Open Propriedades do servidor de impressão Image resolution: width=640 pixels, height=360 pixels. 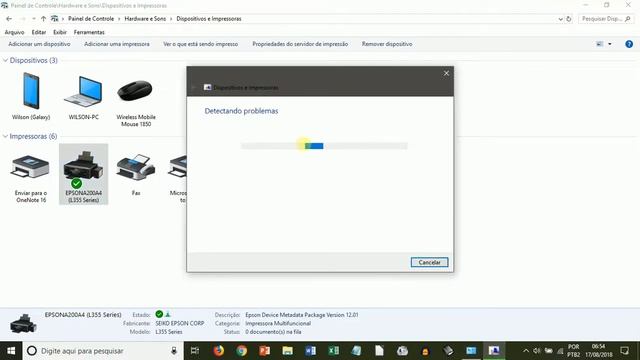pos(300,44)
